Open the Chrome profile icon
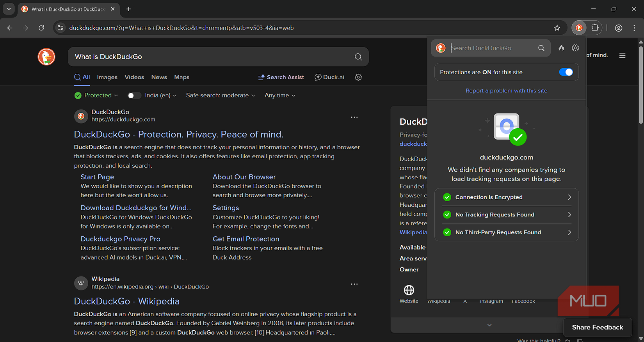 [x=619, y=28]
